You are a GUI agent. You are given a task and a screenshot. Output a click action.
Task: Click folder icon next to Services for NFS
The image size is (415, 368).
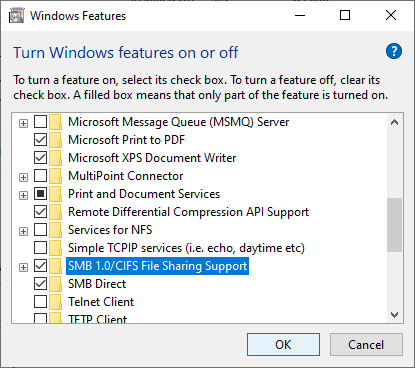pos(55,230)
